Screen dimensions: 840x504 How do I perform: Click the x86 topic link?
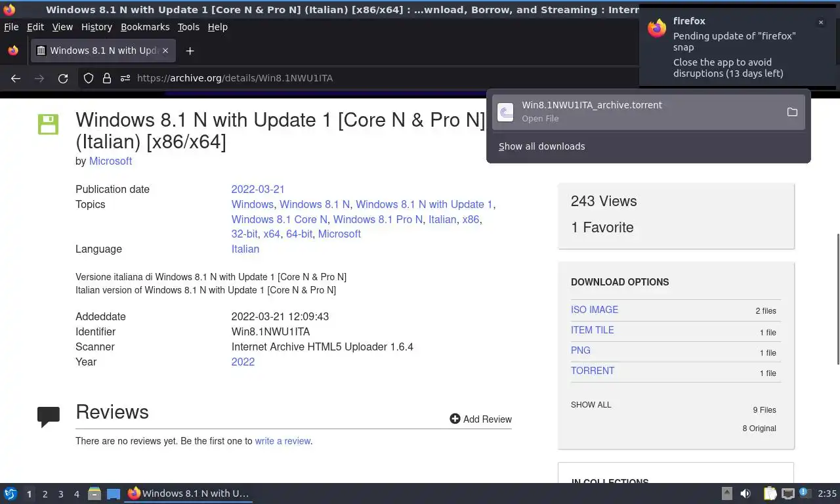(471, 219)
